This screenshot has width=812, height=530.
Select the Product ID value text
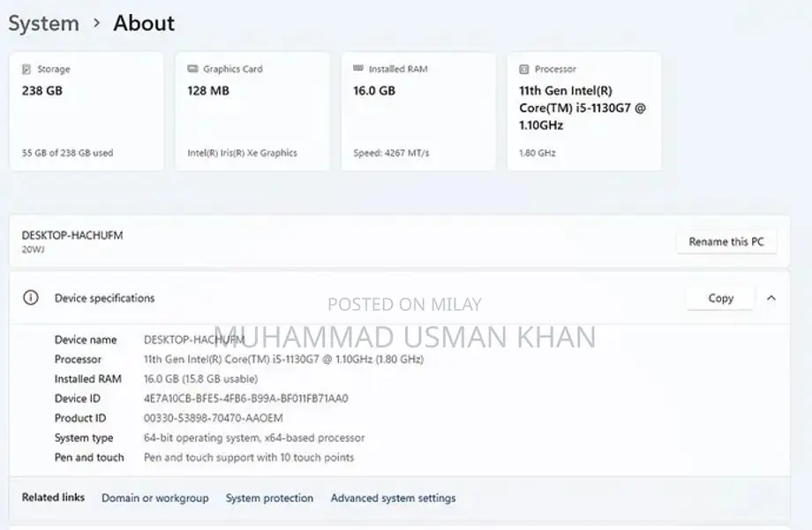213,418
